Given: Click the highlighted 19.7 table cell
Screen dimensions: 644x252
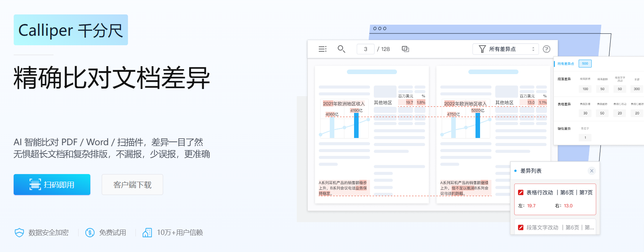Looking at the screenshot, I should tap(409, 103).
